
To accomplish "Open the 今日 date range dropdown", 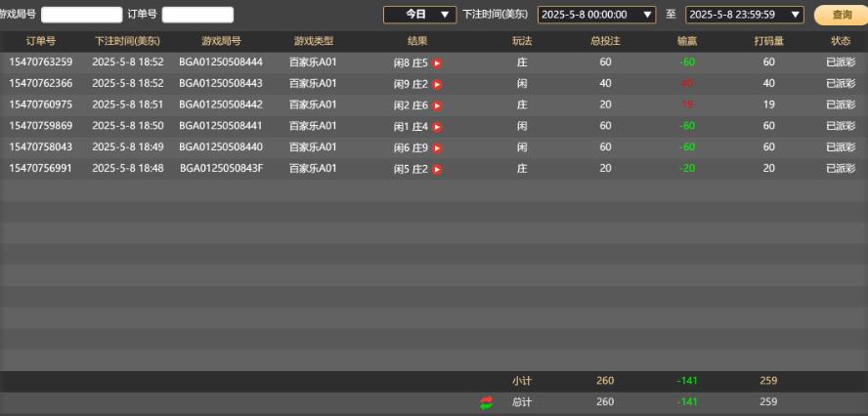I will coord(419,15).
